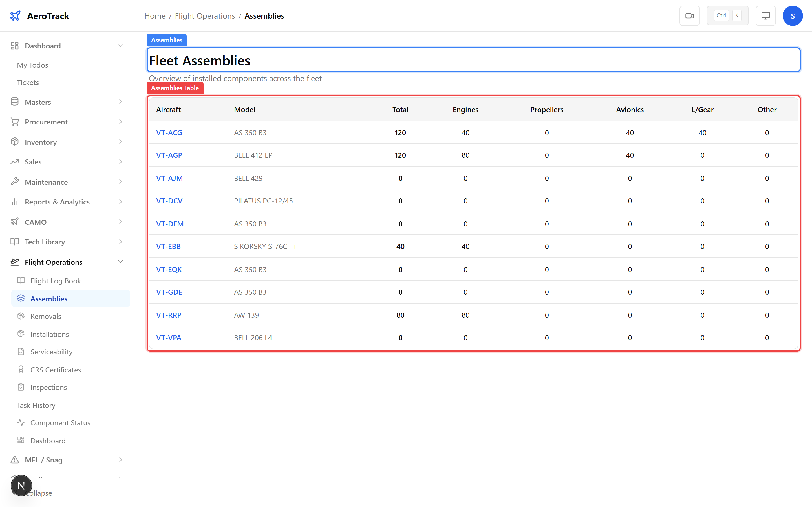812x507 pixels.
Task: Open aircraft VT-ACG link
Action: pos(169,132)
